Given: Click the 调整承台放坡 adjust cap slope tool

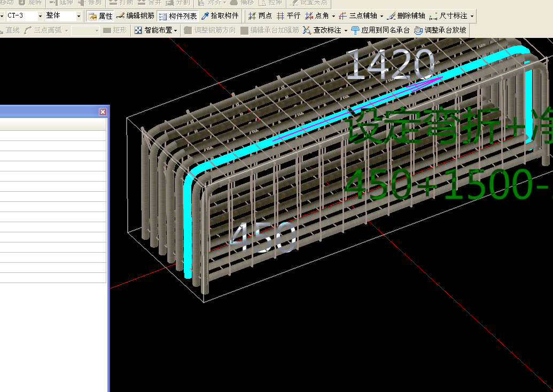Looking at the screenshot, I should pyautogui.click(x=440, y=30).
